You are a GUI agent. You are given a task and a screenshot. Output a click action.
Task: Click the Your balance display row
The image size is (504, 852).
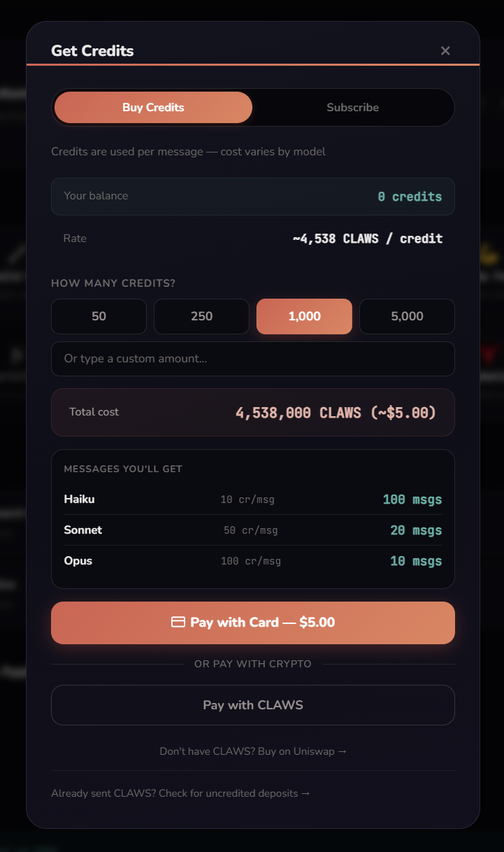coord(252,197)
